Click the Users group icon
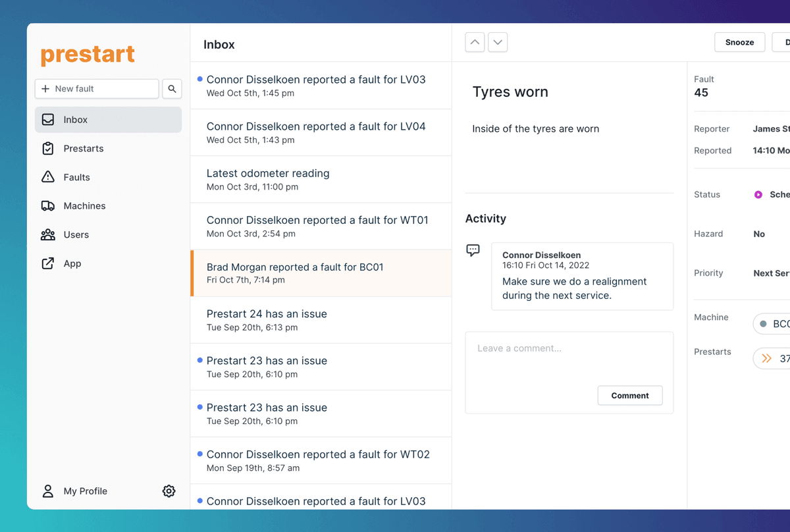This screenshot has height=532, width=790. tap(47, 234)
